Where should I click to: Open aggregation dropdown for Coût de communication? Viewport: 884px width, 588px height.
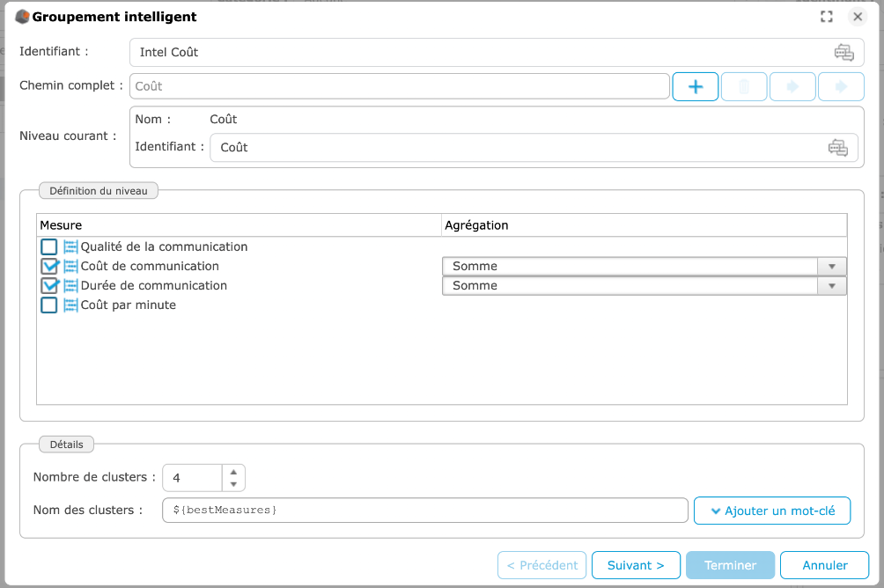(x=831, y=266)
